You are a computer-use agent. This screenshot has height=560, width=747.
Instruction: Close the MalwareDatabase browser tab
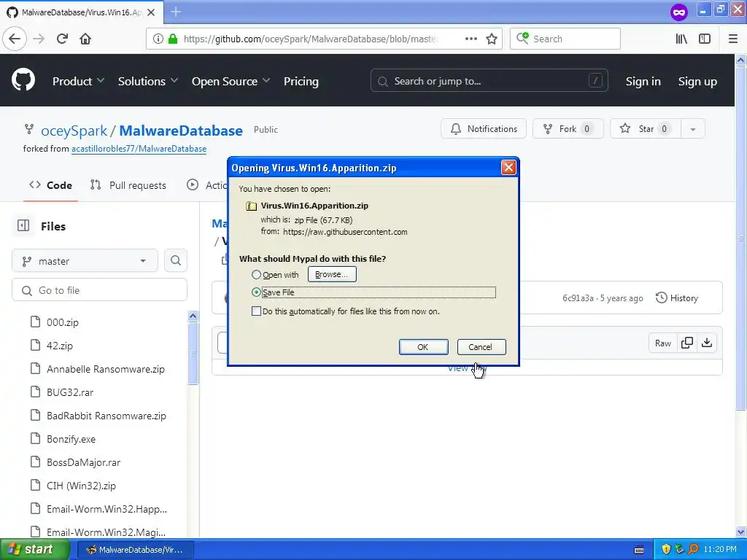point(151,12)
